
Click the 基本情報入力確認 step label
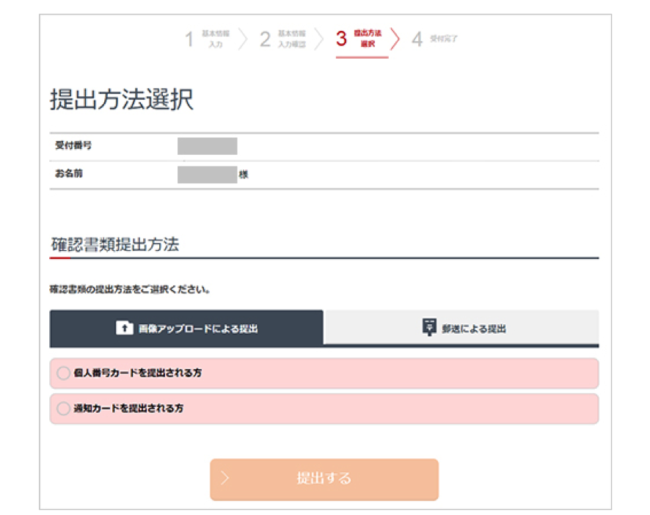click(x=290, y=39)
